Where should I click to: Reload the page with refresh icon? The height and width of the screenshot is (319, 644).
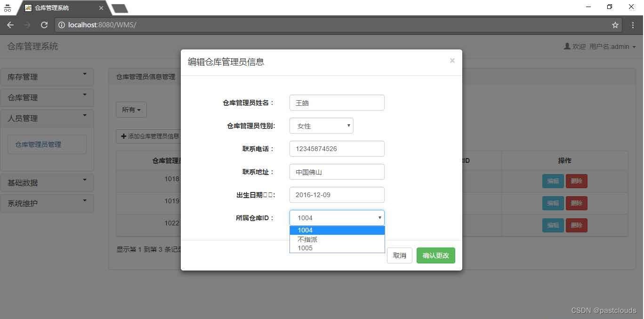tap(44, 25)
